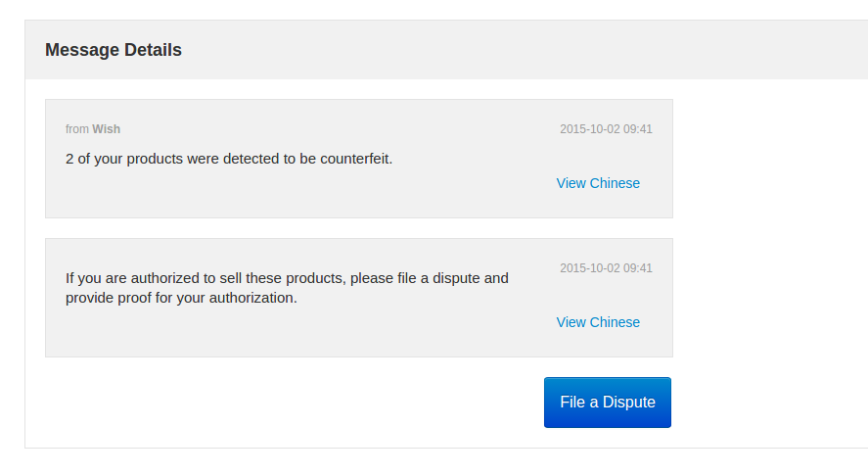Click the time 09:41 in the second message
Screen dimensions: 868x475
tap(638, 268)
